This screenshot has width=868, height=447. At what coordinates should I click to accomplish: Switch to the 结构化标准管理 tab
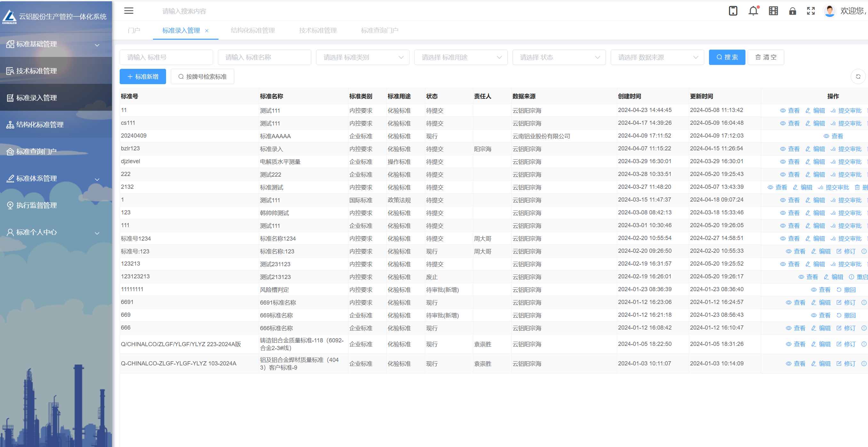click(x=253, y=30)
